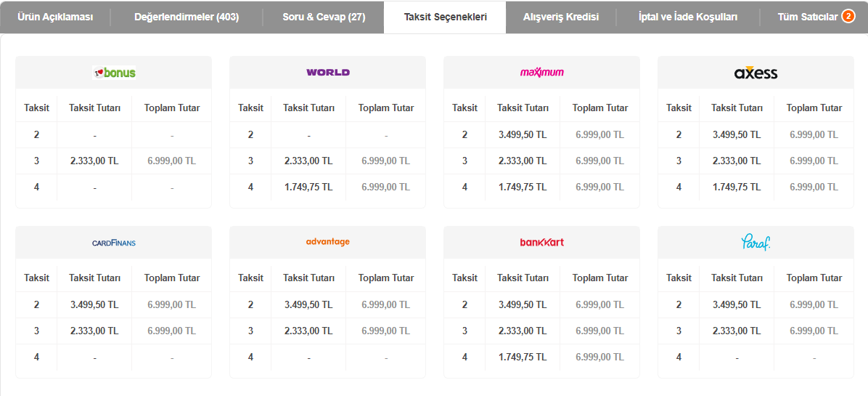
Task: Click the Maximum card logo
Action: tap(542, 73)
